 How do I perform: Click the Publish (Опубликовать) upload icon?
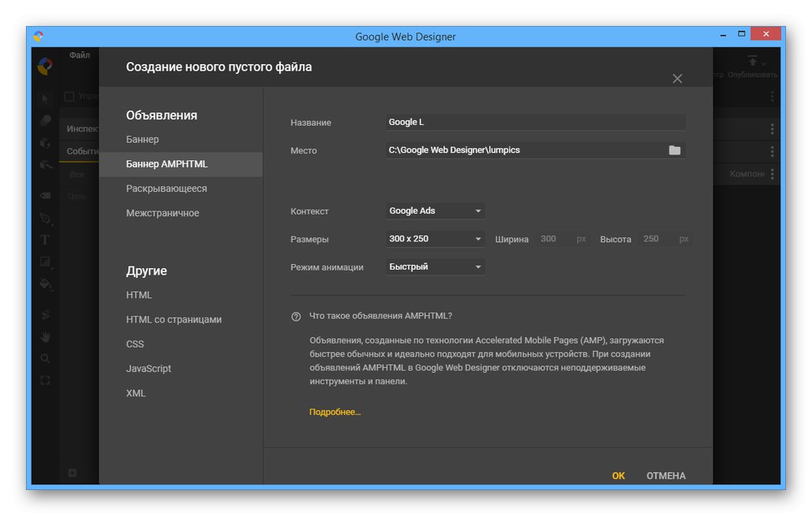point(753,62)
